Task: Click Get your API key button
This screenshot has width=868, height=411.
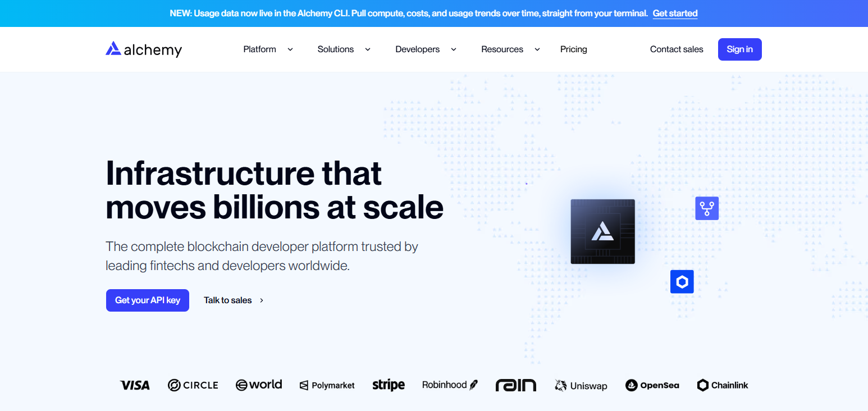Action: coord(148,300)
